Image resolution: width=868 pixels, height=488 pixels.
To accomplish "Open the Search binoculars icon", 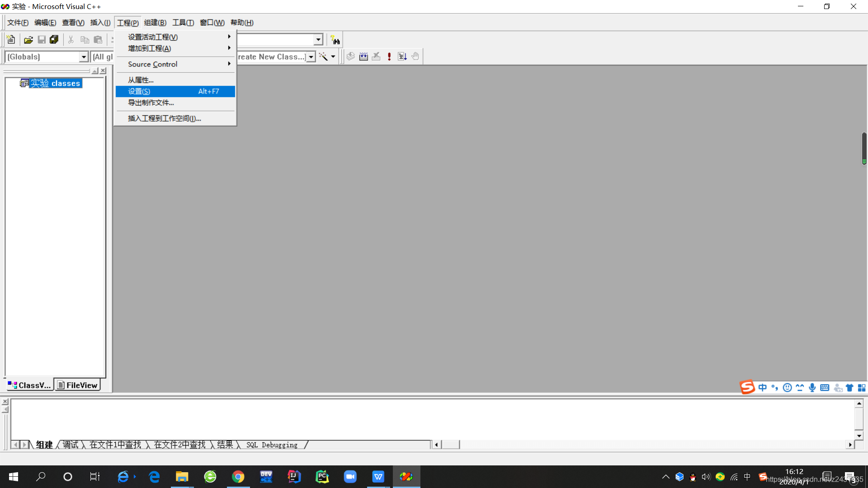I will tap(335, 40).
